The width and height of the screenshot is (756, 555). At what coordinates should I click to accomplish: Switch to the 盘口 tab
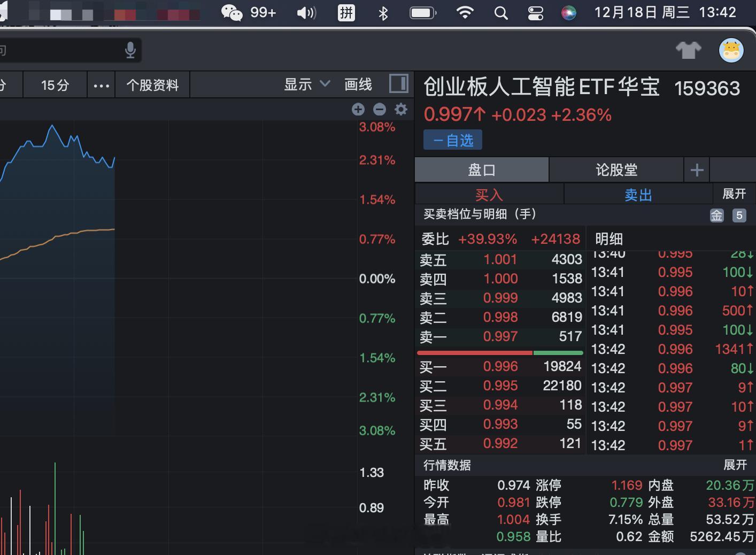point(482,170)
